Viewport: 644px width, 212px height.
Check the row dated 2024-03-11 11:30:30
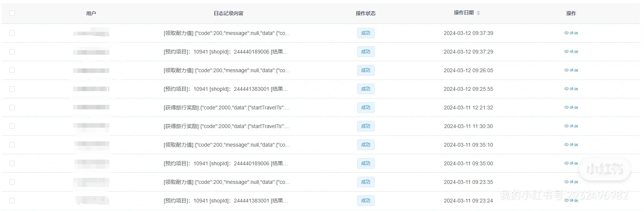click(x=12, y=126)
